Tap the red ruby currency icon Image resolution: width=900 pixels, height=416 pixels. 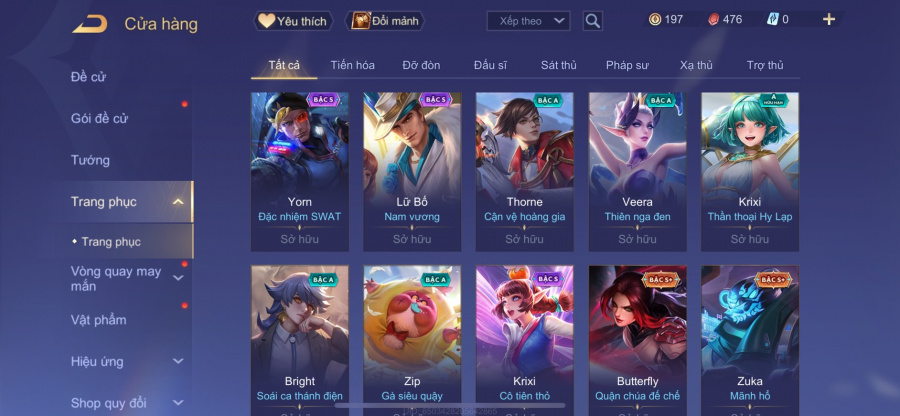pos(713,20)
